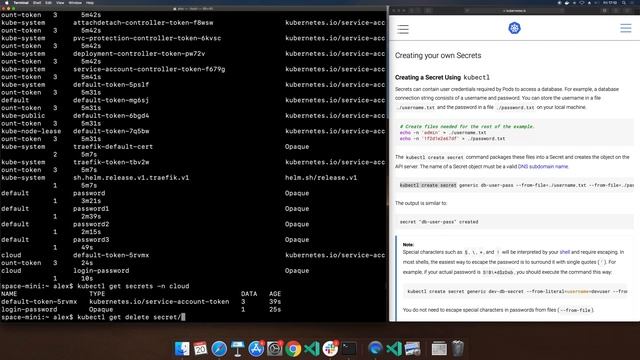Follow the 'shell' link in the Note

564,252
